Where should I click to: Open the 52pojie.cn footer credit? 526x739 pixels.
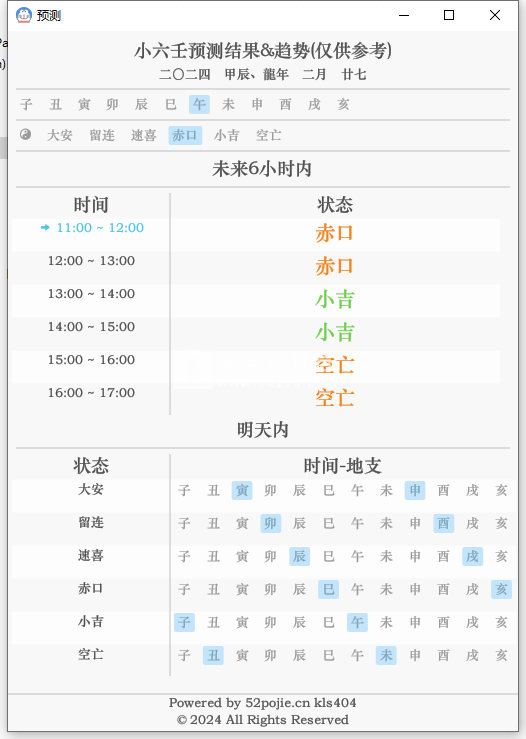(x=263, y=703)
